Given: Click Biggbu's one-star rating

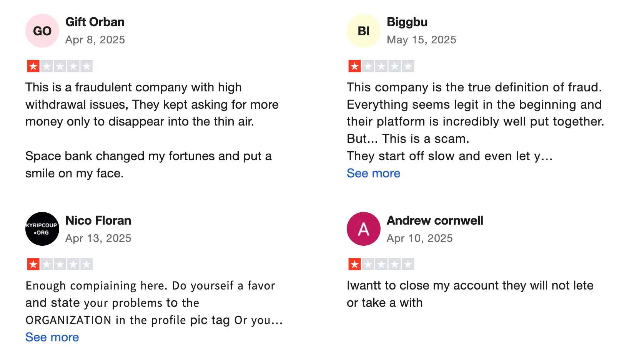Looking at the screenshot, I should (381, 66).
